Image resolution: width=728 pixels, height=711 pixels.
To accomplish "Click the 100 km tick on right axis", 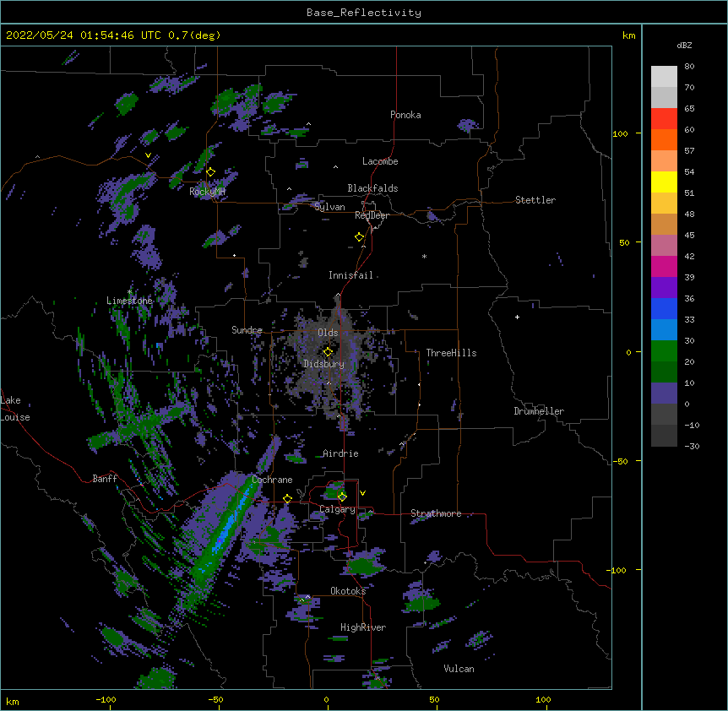I will 620,133.
